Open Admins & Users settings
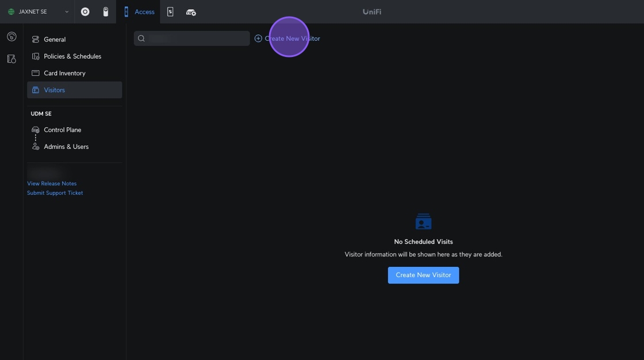Viewport: 644px width, 360px height. tap(66, 147)
